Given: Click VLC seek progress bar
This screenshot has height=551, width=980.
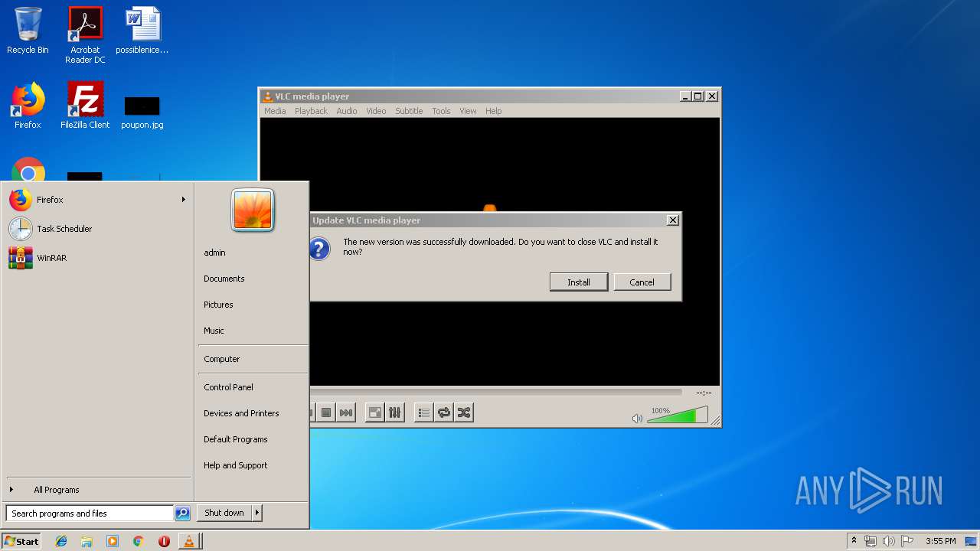Looking at the screenshot, I should [495, 392].
